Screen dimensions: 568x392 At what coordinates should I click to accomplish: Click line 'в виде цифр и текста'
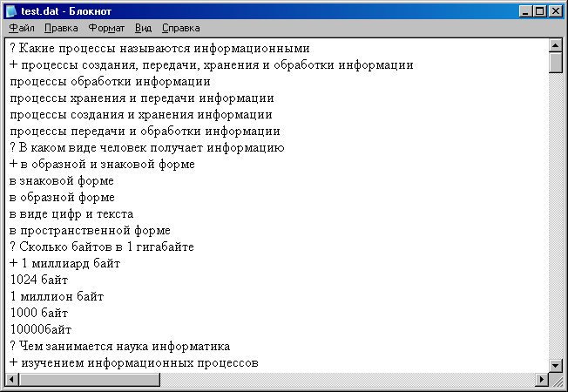pos(71,214)
